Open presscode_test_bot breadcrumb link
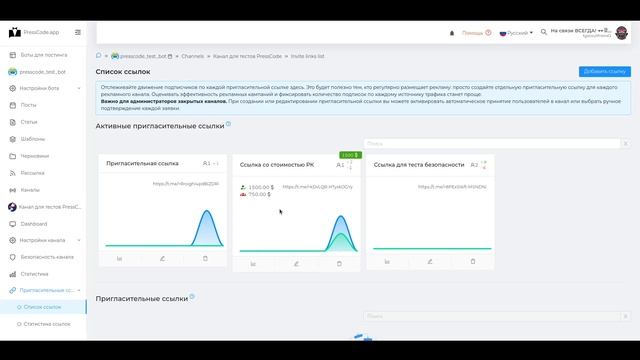This screenshot has height=360, width=640. 142,56
